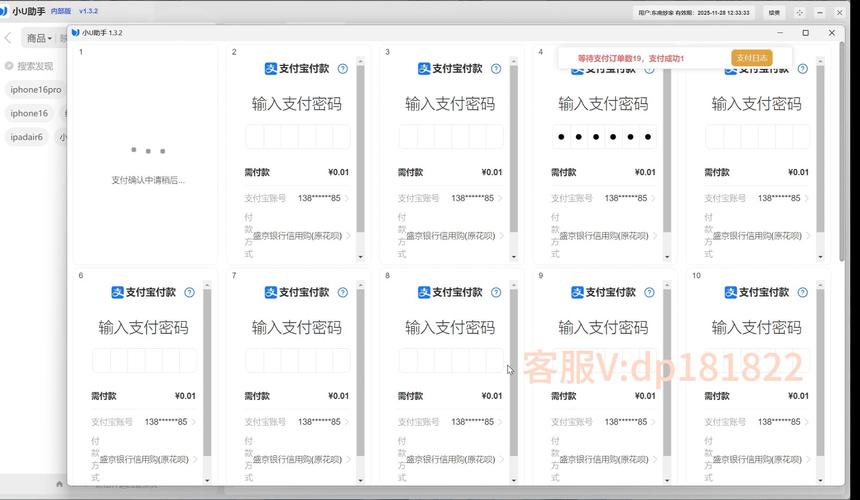This screenshot has height=500, width=860.
Task: Select the ipadair6 search tag
Action: click(x=26, y=137)
